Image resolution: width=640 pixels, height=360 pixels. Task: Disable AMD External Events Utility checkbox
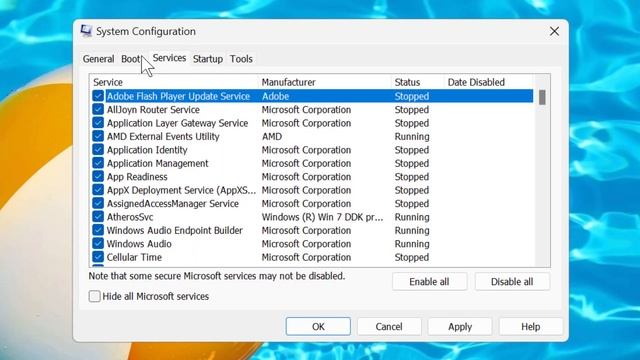[x=98, y=136]
